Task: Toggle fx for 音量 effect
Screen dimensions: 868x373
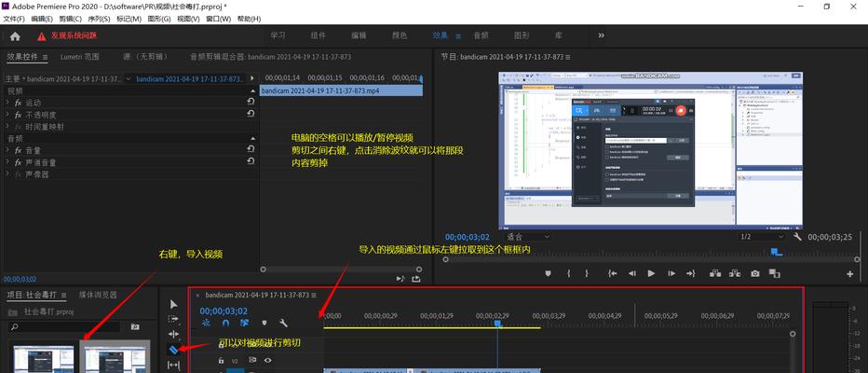Action: pos(18,151)
